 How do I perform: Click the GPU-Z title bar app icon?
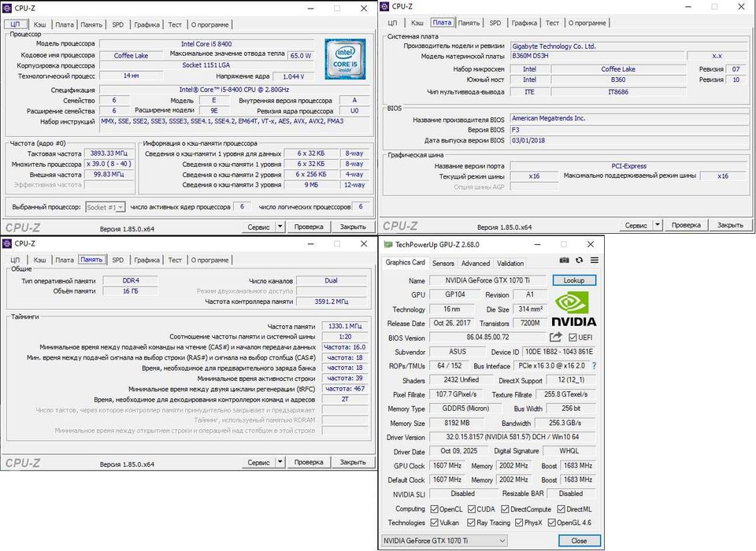coord(387,244)
